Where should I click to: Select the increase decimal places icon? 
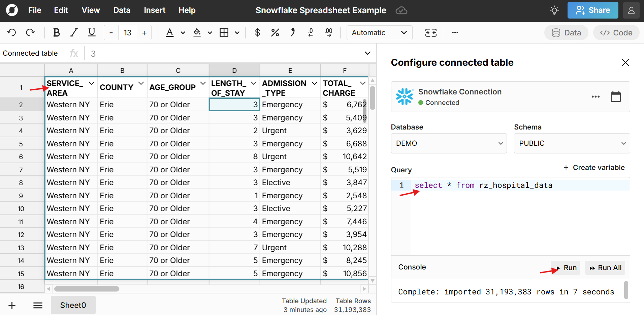pos(328,32)
